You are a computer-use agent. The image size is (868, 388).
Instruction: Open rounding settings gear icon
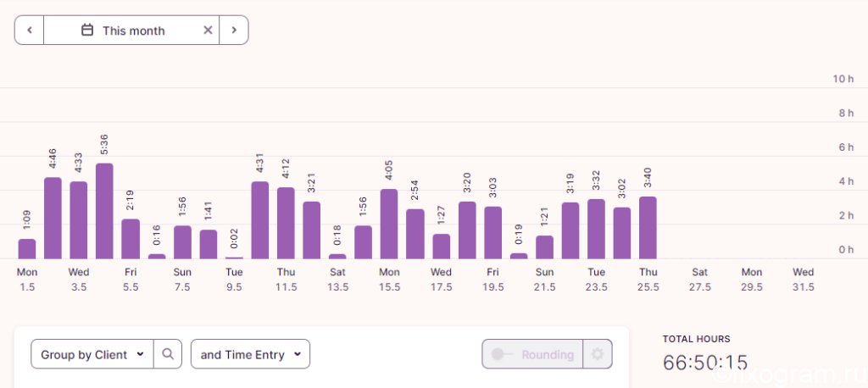[598, 354]
